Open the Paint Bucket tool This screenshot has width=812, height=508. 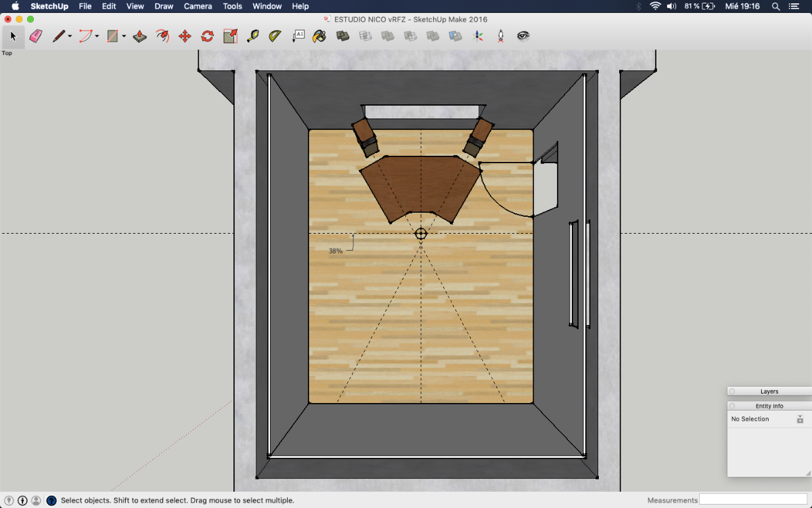(319, 36)
